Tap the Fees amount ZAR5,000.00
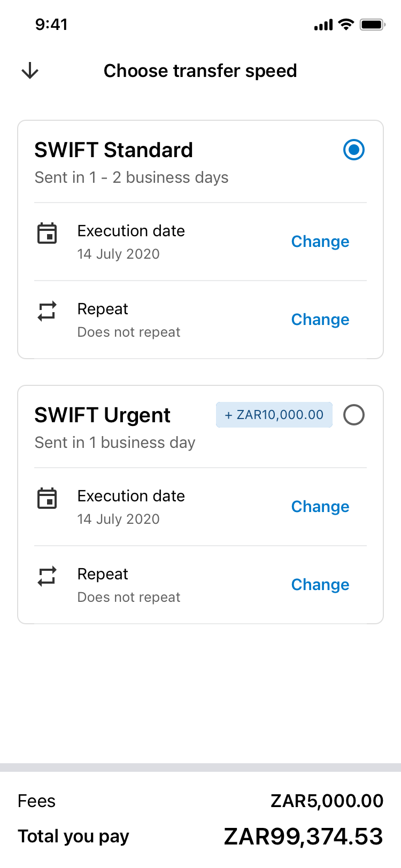The height and width of the screenshot is (868, 401). [x=327, y=801]
